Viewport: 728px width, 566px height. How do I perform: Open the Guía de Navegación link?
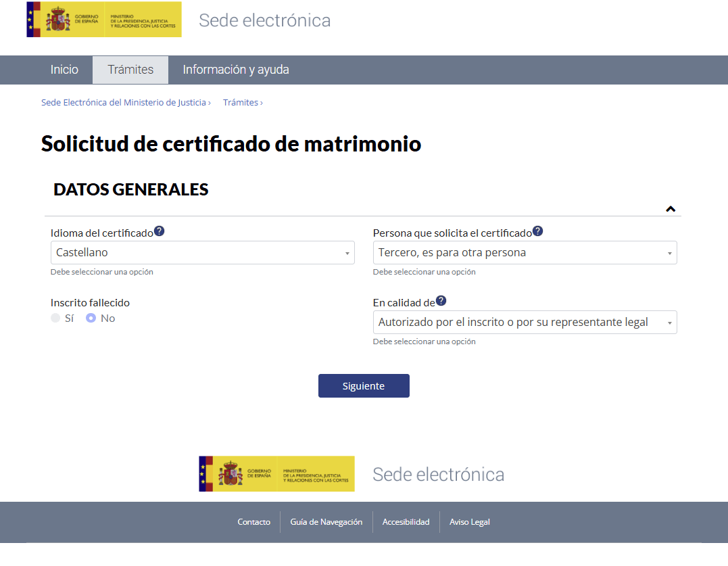point(326,521)
